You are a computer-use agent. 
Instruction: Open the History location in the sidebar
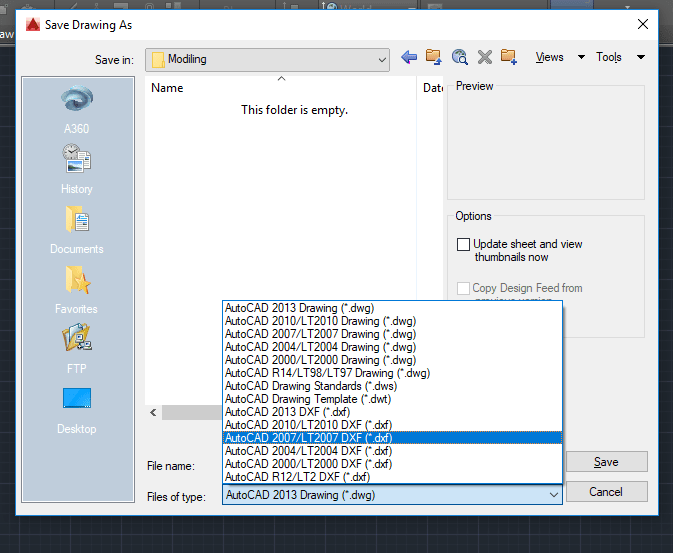tap(77, 170)
